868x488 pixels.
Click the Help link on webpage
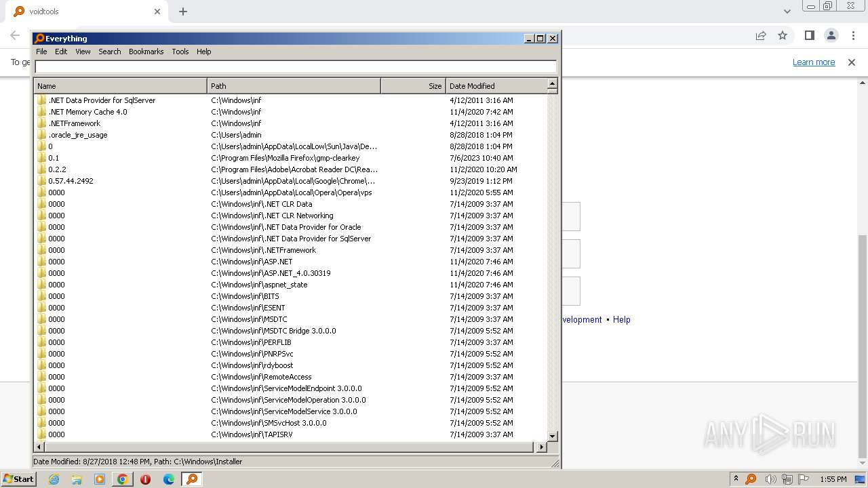tap(622, 320)
